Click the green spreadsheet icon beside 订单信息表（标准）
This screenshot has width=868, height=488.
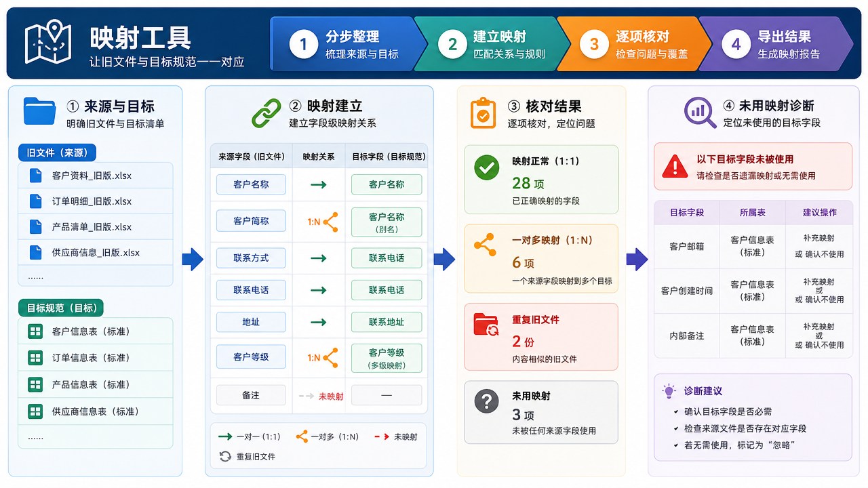coord(35,358)
